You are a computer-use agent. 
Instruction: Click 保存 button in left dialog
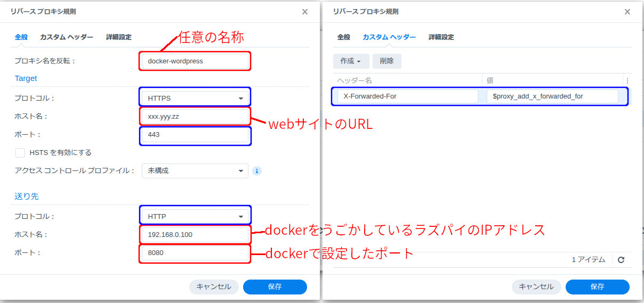tap(275, 287)
